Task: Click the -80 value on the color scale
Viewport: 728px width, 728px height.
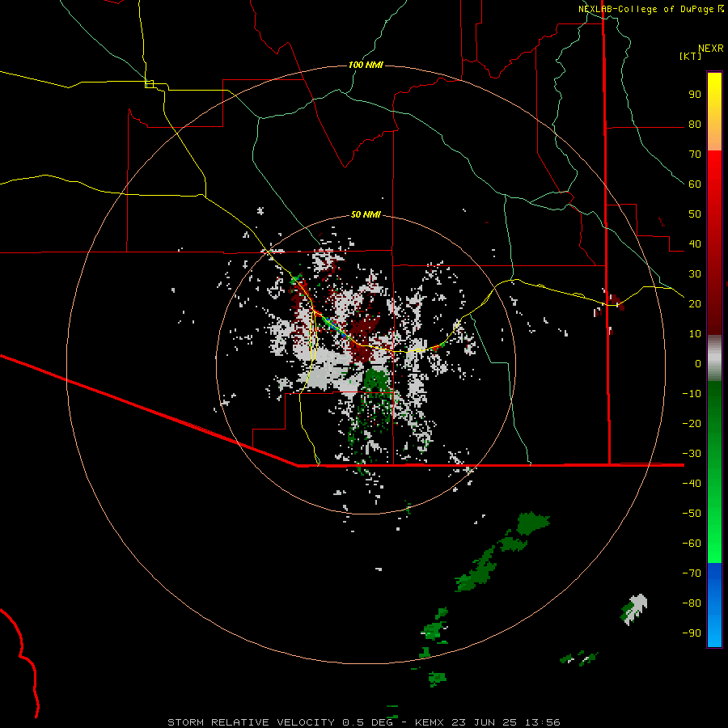Action: pyautogui.click(x=692, y=603)
